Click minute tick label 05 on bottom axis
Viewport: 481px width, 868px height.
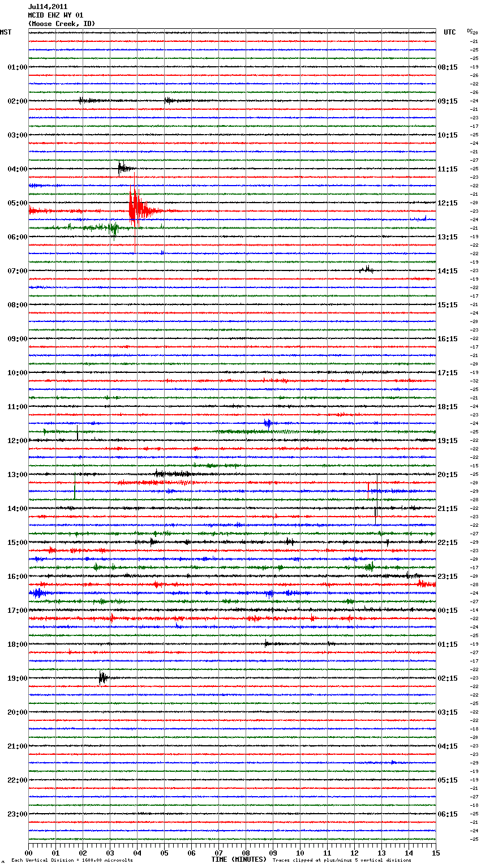point(164,853)
